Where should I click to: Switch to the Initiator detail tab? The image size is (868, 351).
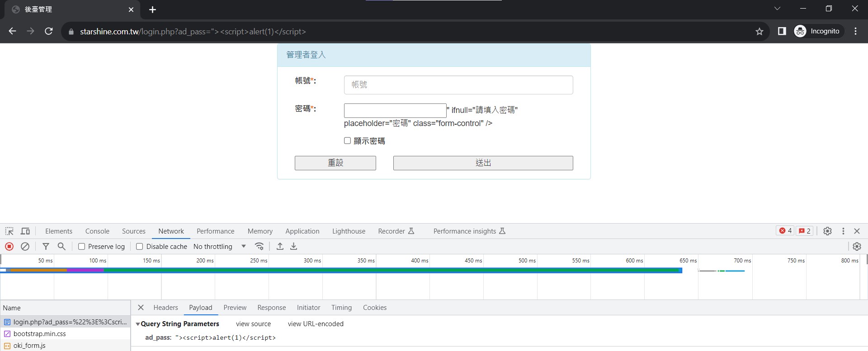pyautogui.click(x=309, y=308)
